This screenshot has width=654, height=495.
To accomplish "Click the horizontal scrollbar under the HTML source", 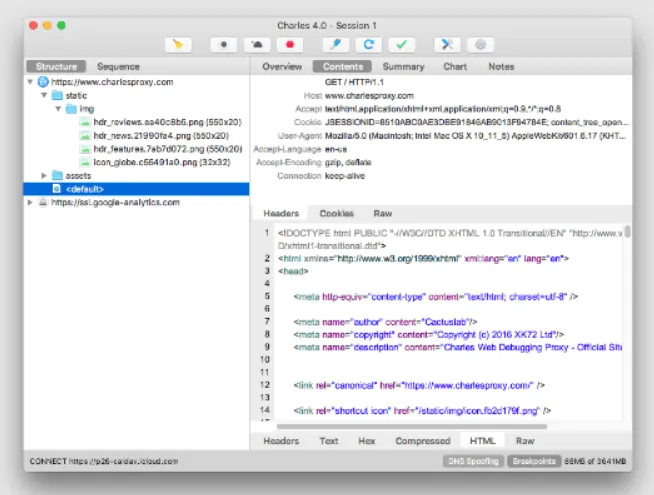I will [x=412, y=427].
